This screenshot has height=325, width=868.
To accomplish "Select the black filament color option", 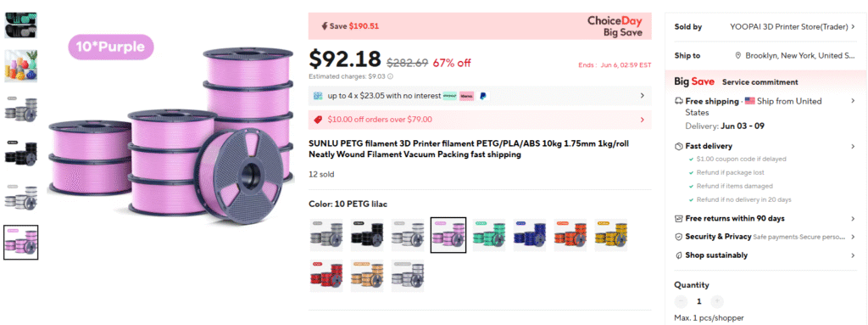I will coord(367,234).
